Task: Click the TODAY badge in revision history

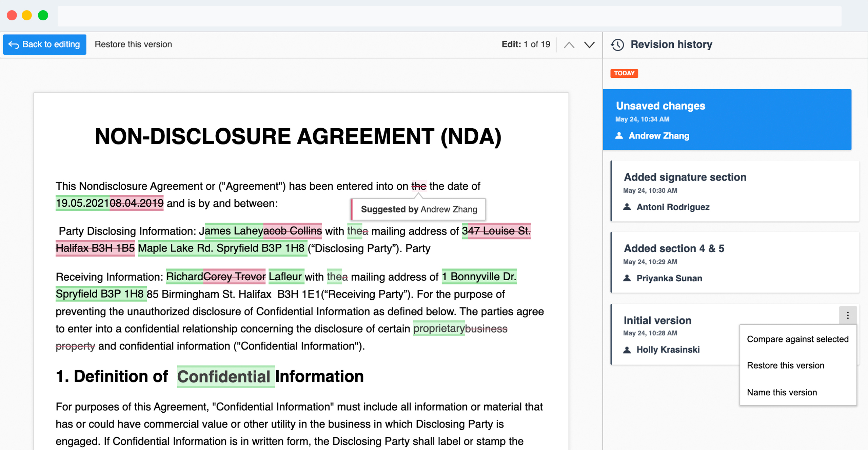Action: 624,73
